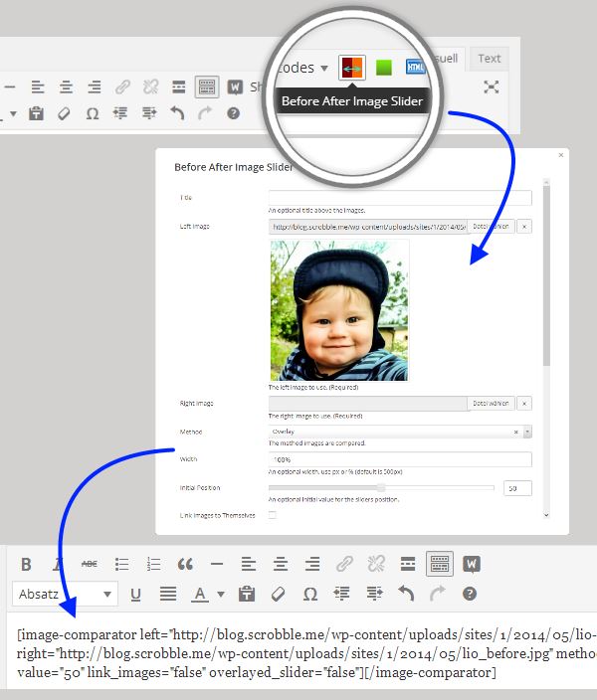Viewport: 597px width, 700px height.
Task: Click the Initial Position slider handle
Action: tap(381, 487)
